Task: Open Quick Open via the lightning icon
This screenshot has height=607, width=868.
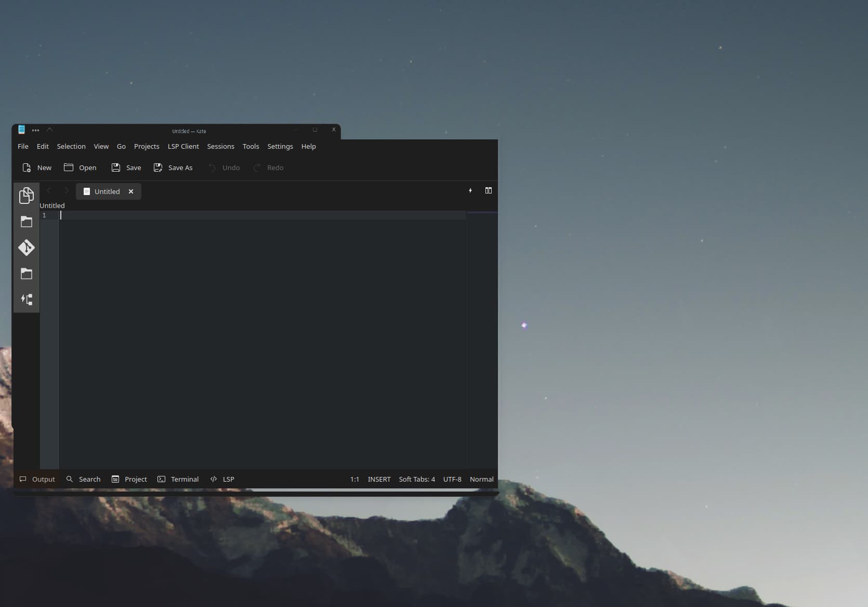Action: (x=470, y=191)
